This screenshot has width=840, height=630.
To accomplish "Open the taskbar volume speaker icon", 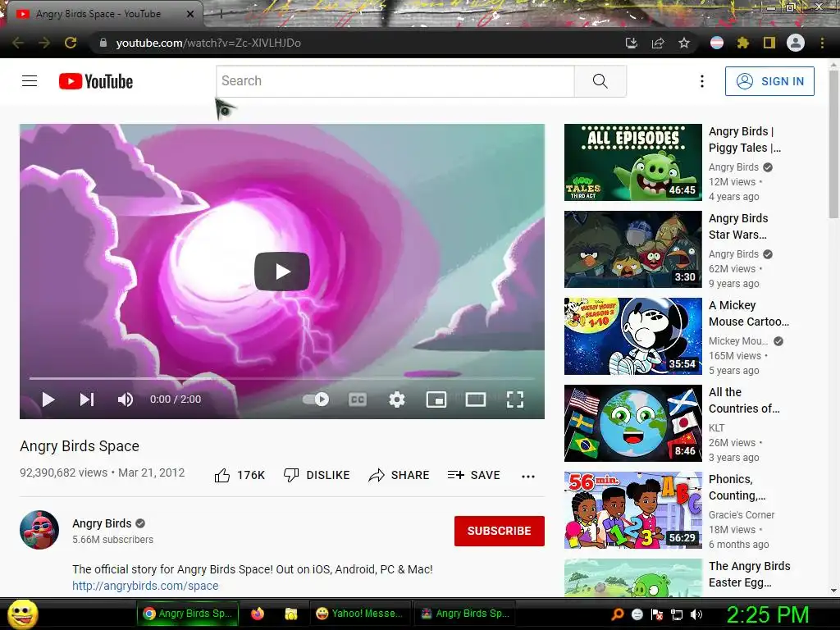I will pyautogui.click(x=696, y=614).
